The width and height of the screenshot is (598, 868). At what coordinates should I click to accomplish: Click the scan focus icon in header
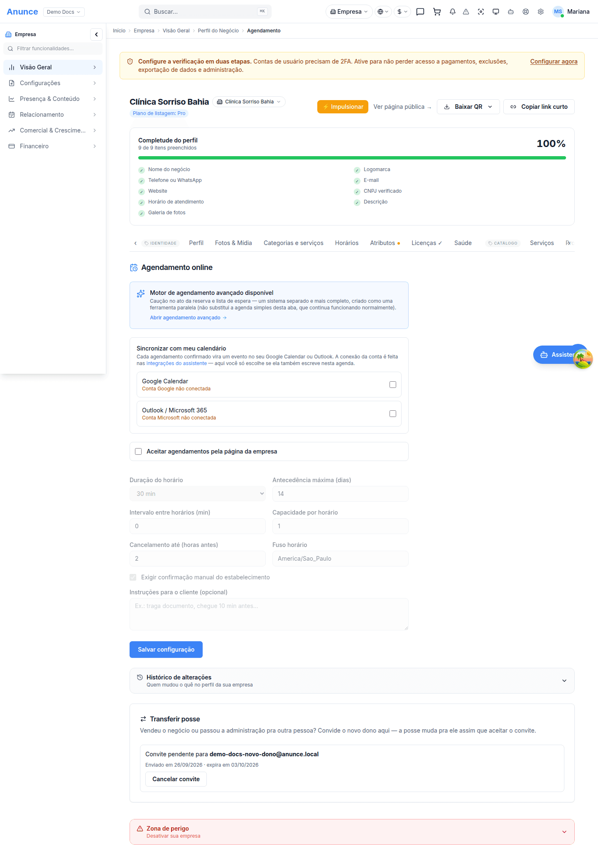[481, 12]
